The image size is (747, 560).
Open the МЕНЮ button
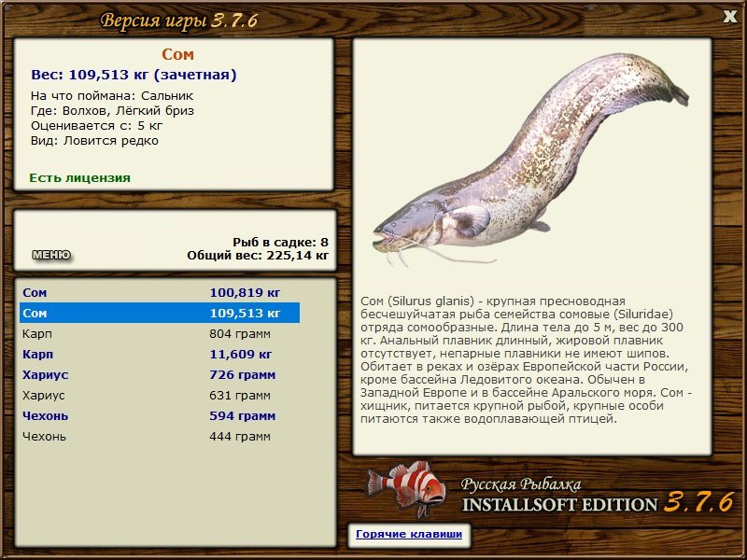51,255
